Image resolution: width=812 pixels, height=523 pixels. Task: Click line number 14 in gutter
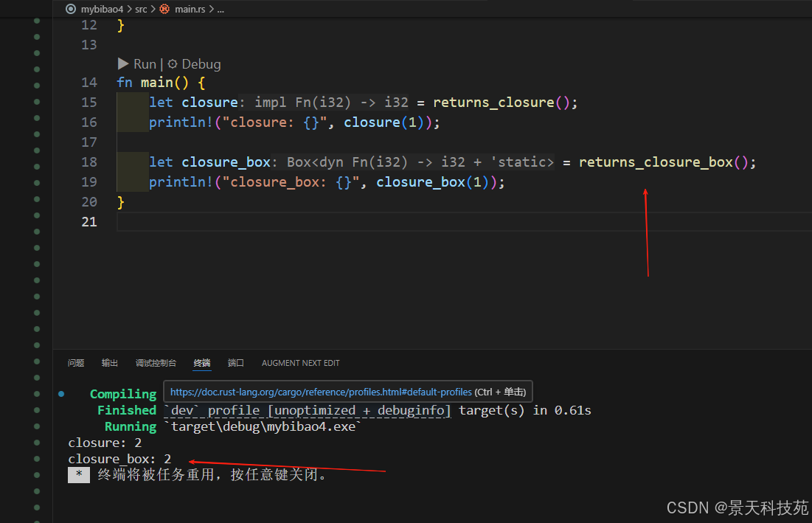pos(89,83)
